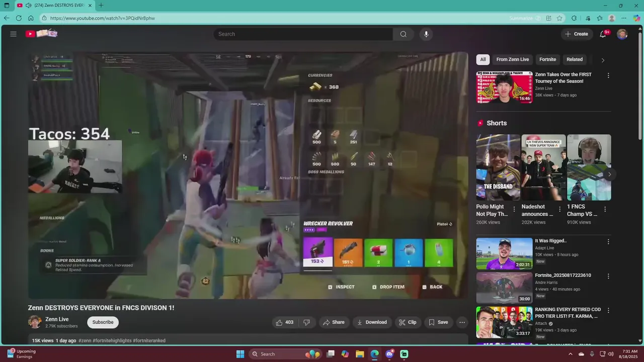
Task: Select the Fortnite filter chip
Action: 548,59
